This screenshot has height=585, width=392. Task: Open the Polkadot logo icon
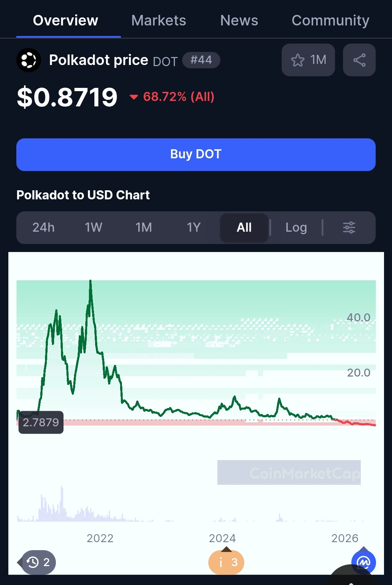[29, 60]
